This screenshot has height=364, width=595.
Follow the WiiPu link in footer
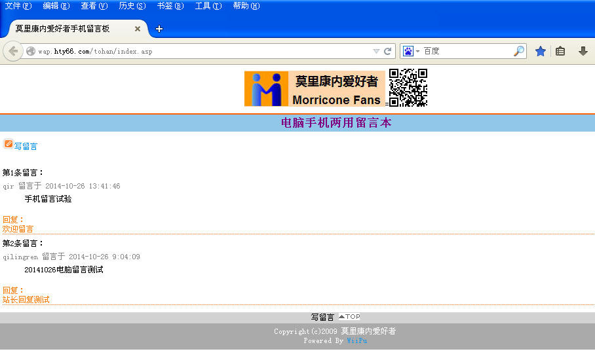point(356,340)
